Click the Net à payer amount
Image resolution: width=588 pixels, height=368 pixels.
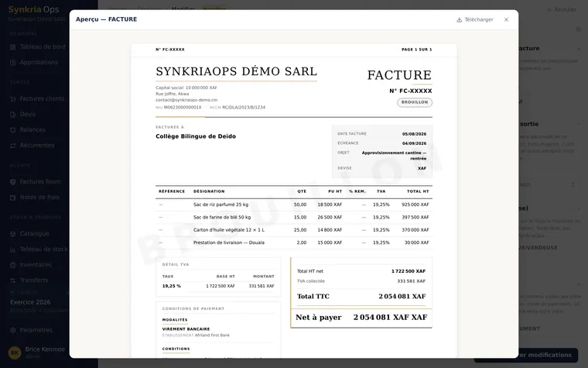390,318
